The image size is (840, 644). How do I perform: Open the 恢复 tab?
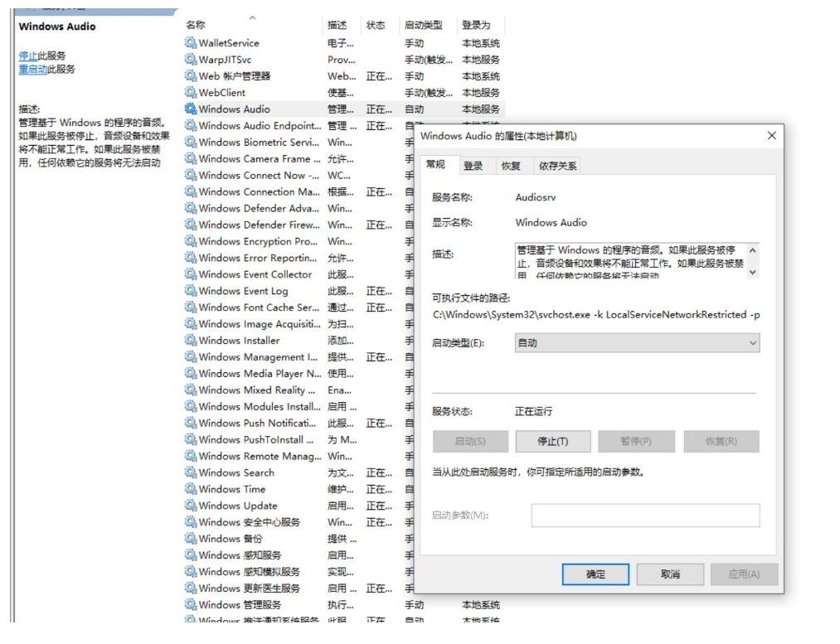[x=511, y=166]
